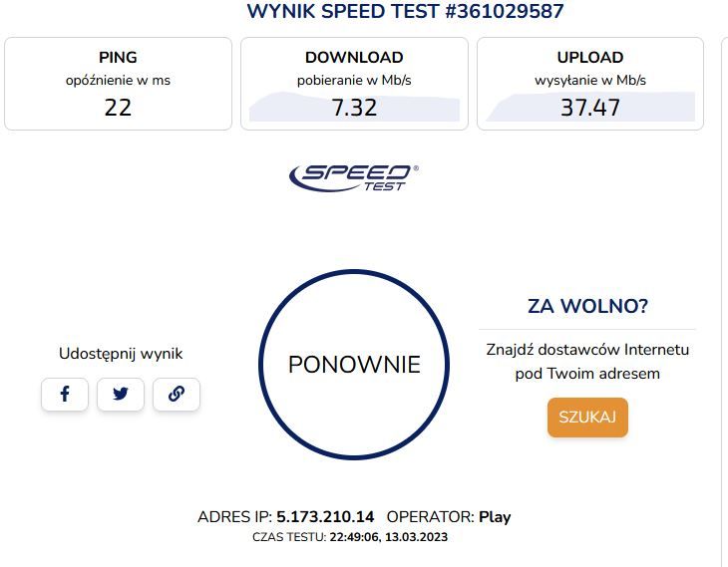The height and width of the screenshot is (567, 728).
Task: Select the DOWNLOAD result card
Action: [354, 84]
